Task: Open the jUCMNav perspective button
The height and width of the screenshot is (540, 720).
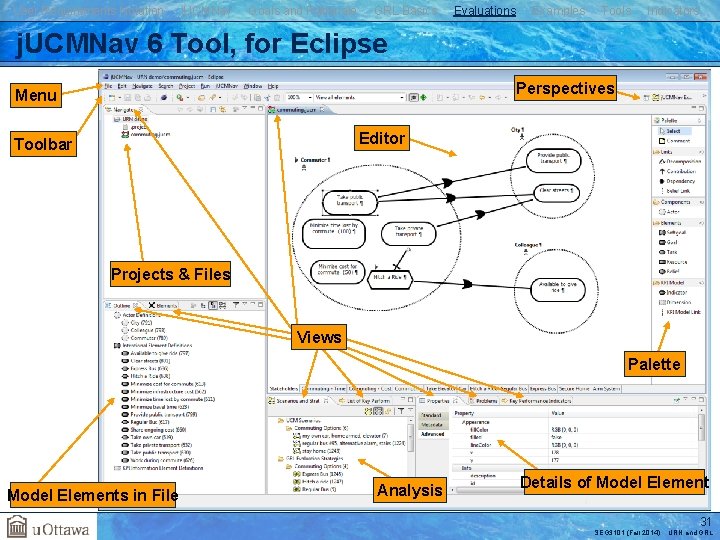Action: coord(672,97)
